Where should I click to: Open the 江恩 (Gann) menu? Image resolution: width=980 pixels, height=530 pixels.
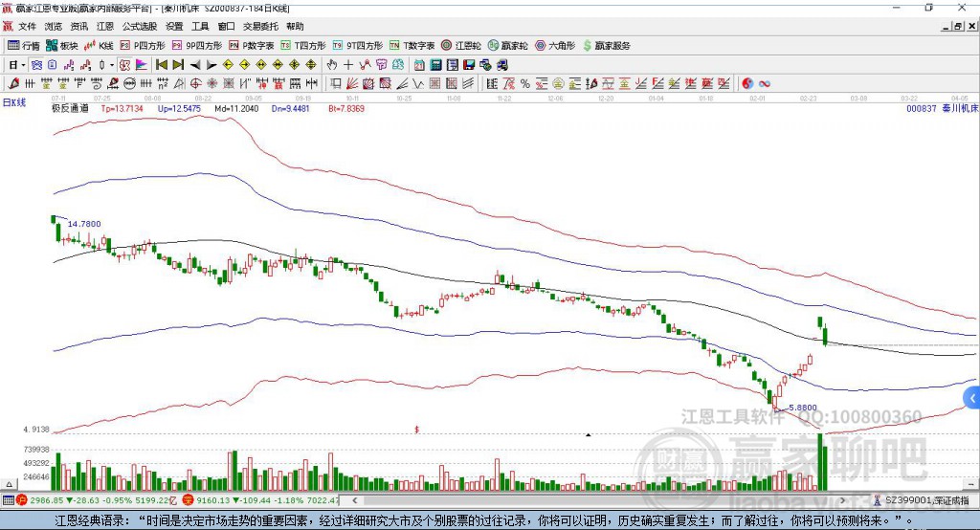(x=105, y=26)
